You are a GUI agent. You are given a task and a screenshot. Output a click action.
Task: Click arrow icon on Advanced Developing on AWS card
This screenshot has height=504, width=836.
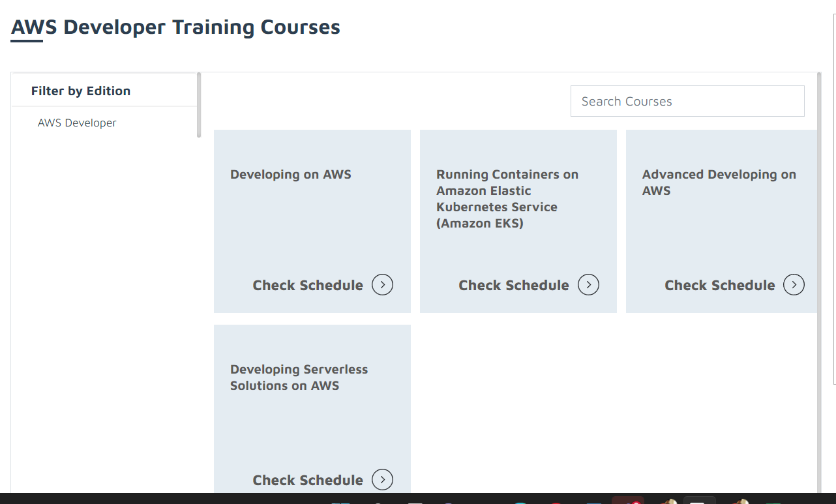(x=794, y=285)
